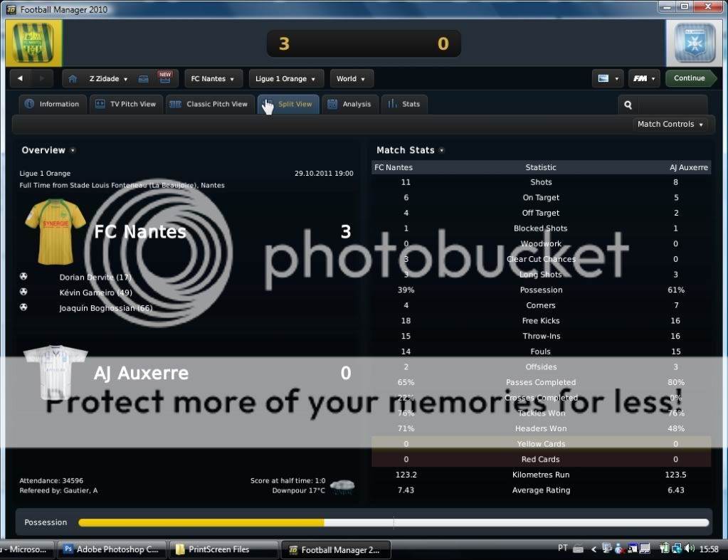
Task: Click the AJ Auxerre club crest
Action: coord(695,43)
